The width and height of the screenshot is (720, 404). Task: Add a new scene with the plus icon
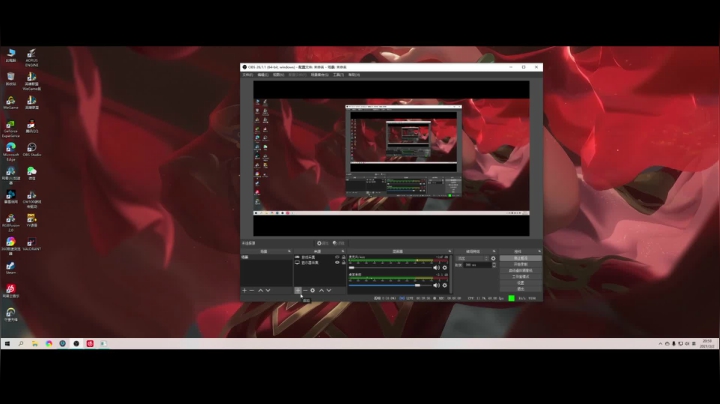pos(244,290)
